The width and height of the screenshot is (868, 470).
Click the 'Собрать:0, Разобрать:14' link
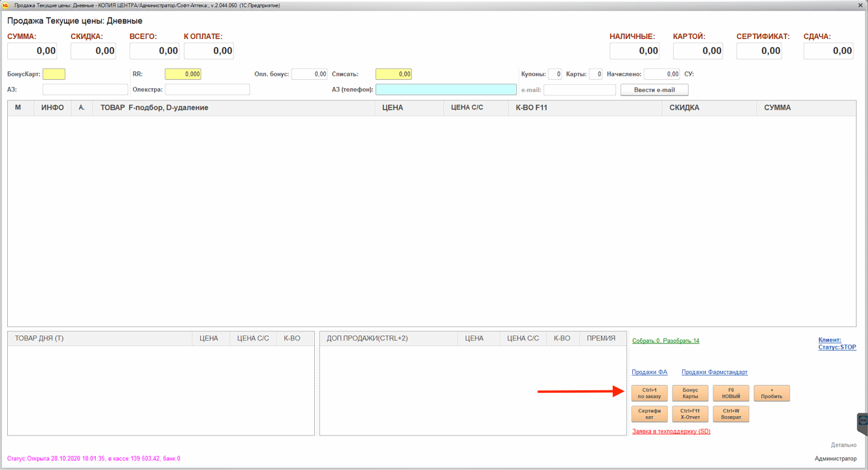pyautogui.click(x=665, y=341)
